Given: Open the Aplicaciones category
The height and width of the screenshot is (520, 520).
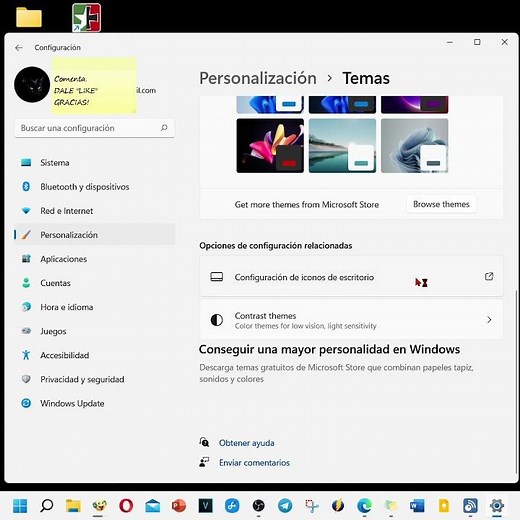Looking at the screenshot, I should pos(95,259).
